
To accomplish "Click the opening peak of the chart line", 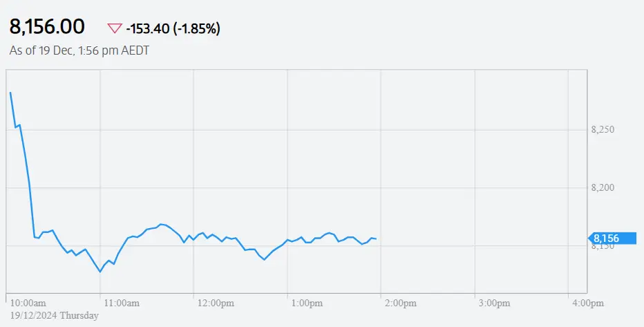I will tap(10, 93).
